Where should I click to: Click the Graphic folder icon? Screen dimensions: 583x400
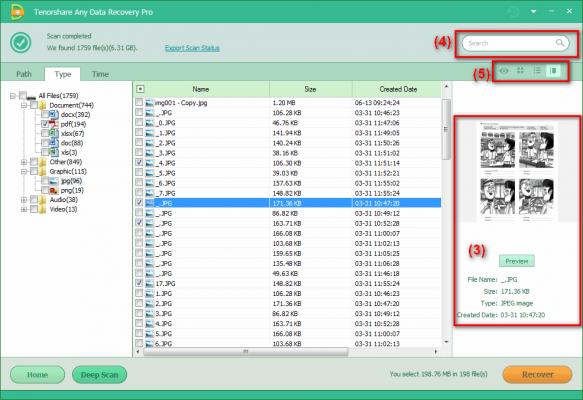(x=43, y=171)
